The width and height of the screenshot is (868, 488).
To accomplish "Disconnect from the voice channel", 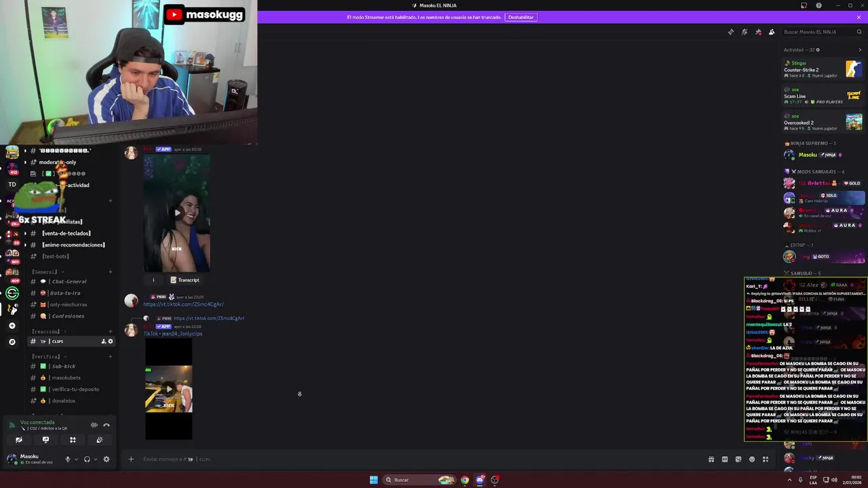I will [106, 425].
